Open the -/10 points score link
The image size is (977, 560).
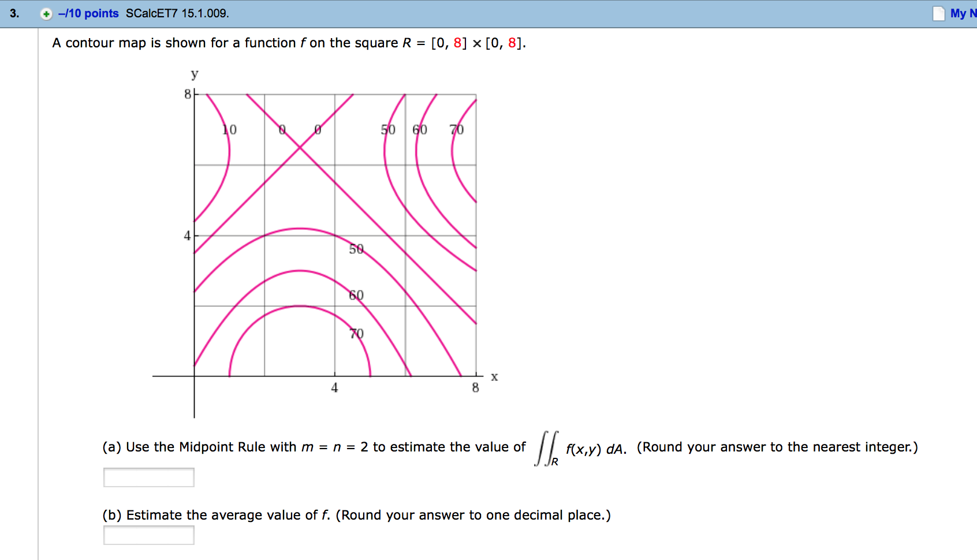(87, 13)
